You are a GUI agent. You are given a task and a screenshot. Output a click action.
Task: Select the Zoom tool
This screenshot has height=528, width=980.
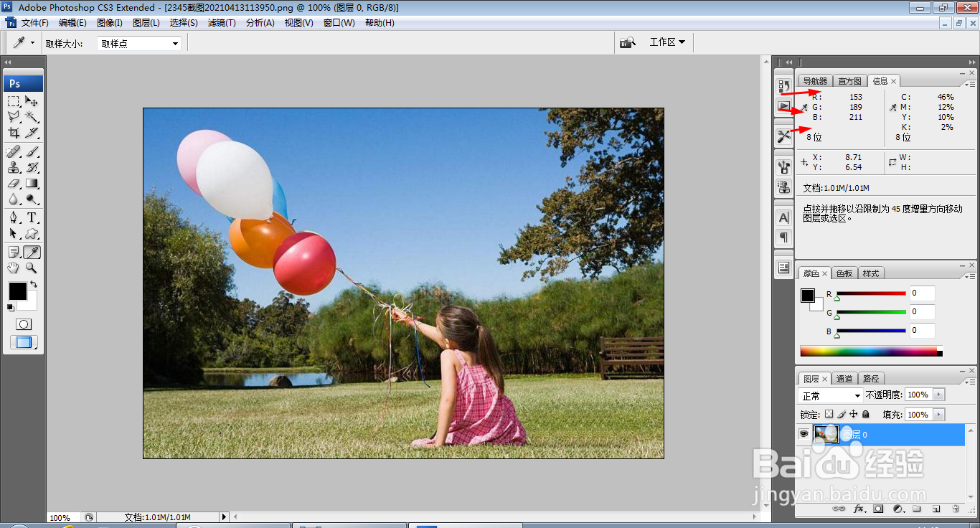coord(32,268)
